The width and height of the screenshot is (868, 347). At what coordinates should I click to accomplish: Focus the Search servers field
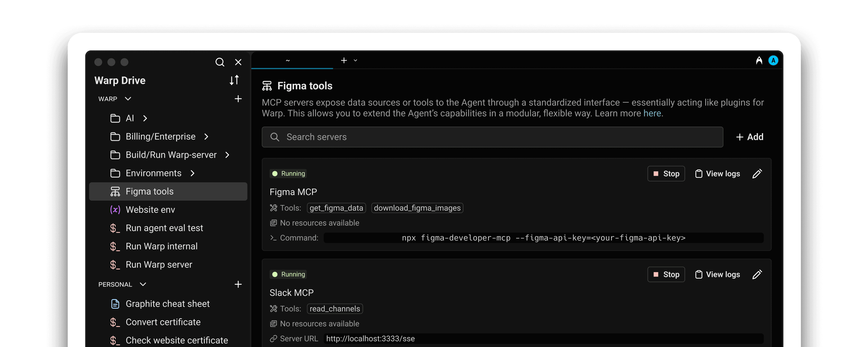492,137
